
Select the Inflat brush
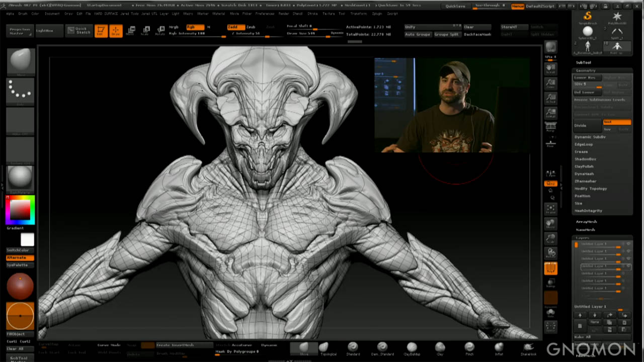tap(499, 348)
